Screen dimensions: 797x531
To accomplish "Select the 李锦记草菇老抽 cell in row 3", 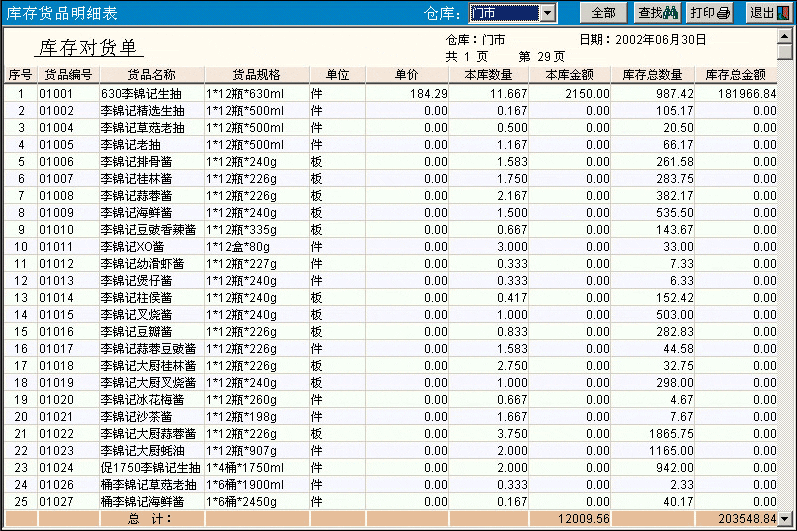I will coord(142,128).
